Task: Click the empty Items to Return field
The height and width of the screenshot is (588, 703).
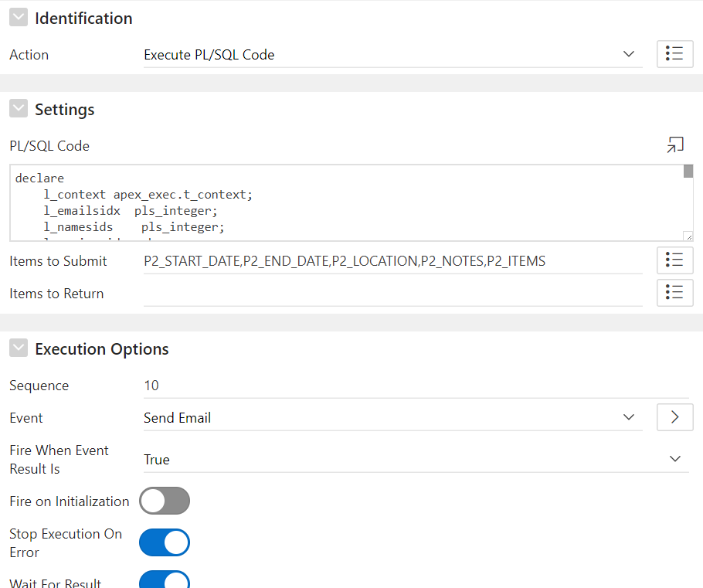Action: pyautogui.click(x=392, y=294)
